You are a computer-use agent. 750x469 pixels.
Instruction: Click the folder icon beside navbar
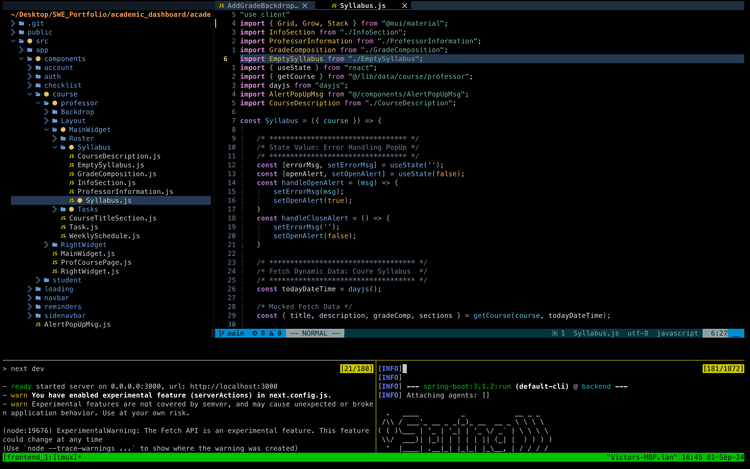pos(38,298)
